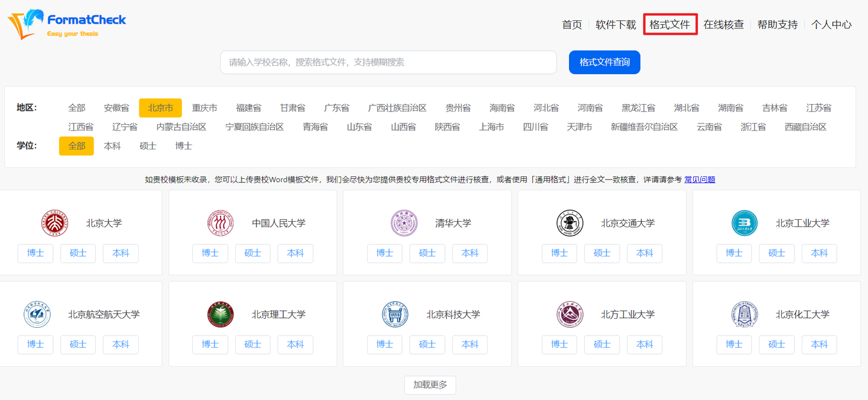Click the 北方工业大学 emblem icon
Image resolution: width=868 pixels, height=400 pixels.
pyautogui.click(x=570, y=314)
